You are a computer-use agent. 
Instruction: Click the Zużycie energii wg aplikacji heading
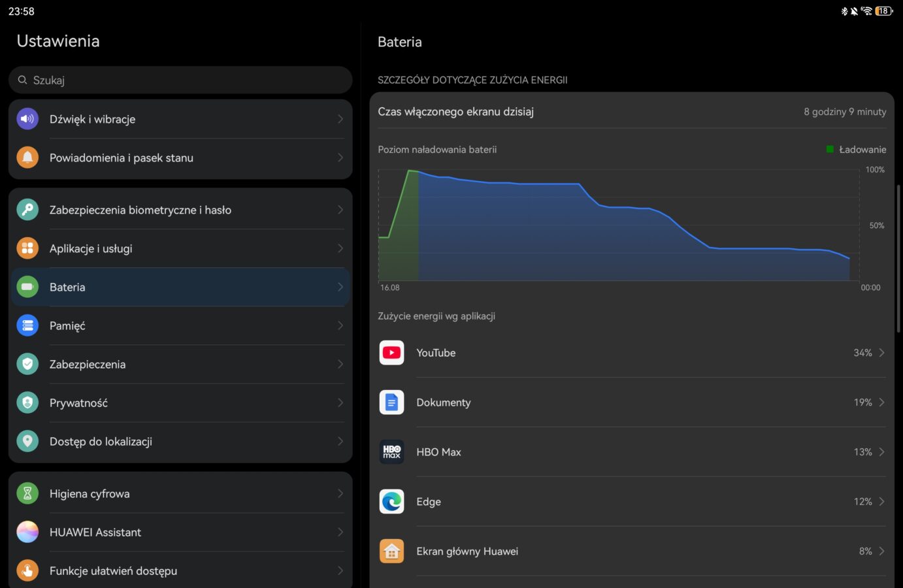(x=436, y=316)
